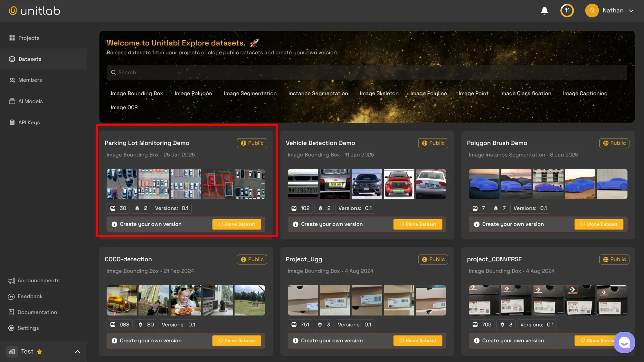Click the Unitlab logo

coord(34,11)
